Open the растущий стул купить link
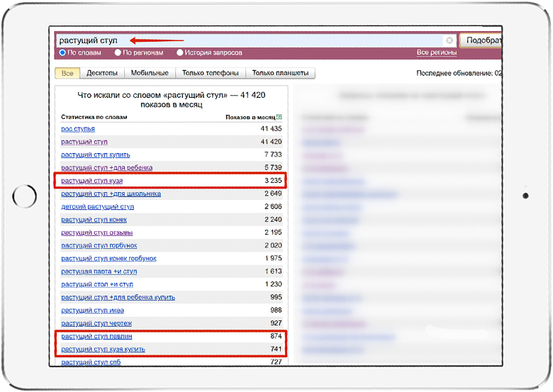The width and height of the screenshot is (553, 392). point(96,155)
